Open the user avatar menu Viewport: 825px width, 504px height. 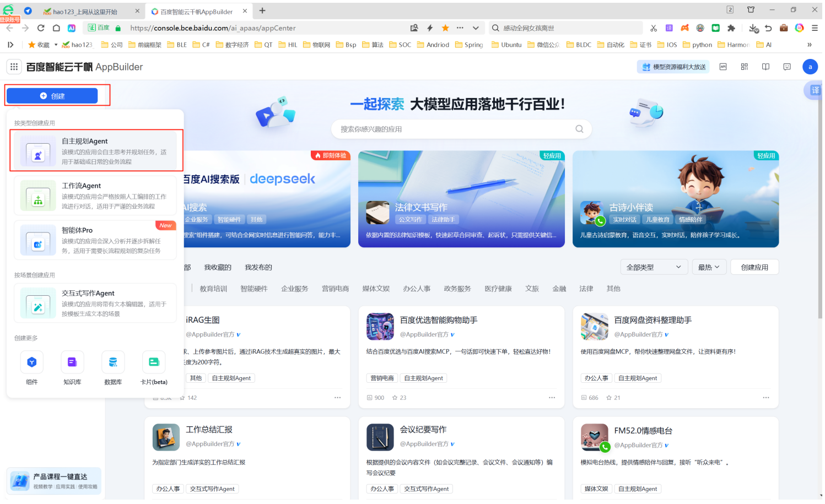pos(810,67)
